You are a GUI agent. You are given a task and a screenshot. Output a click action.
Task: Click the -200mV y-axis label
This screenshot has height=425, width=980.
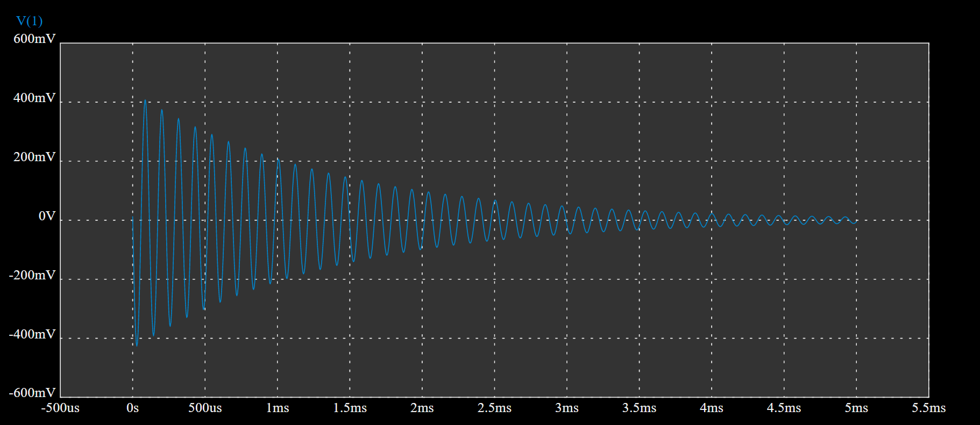click(x=32, y=275)
